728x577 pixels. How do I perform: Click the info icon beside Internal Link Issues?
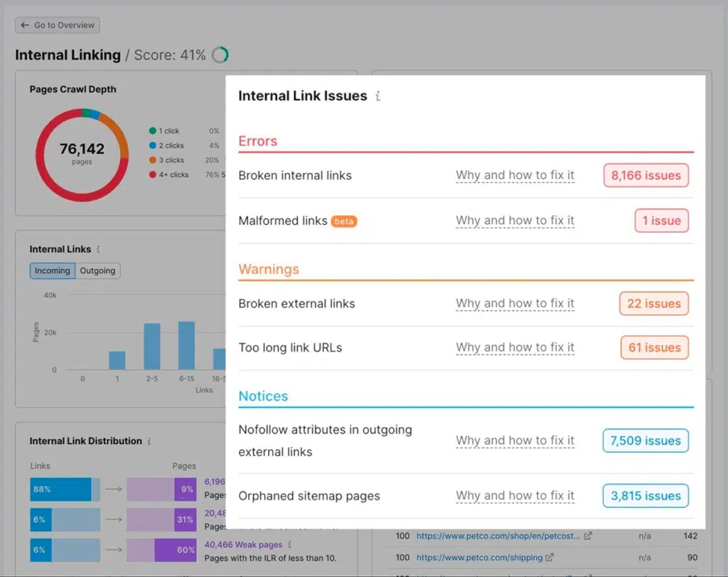coord(378,96)
